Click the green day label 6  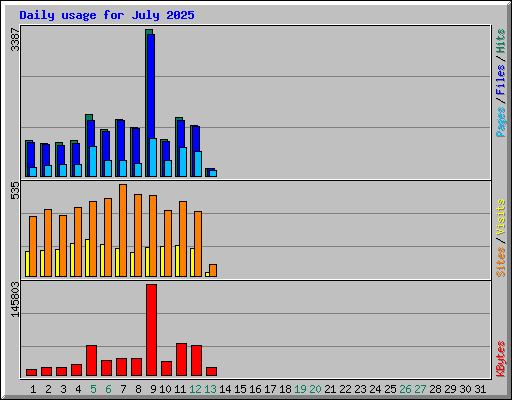click(108, 389)
